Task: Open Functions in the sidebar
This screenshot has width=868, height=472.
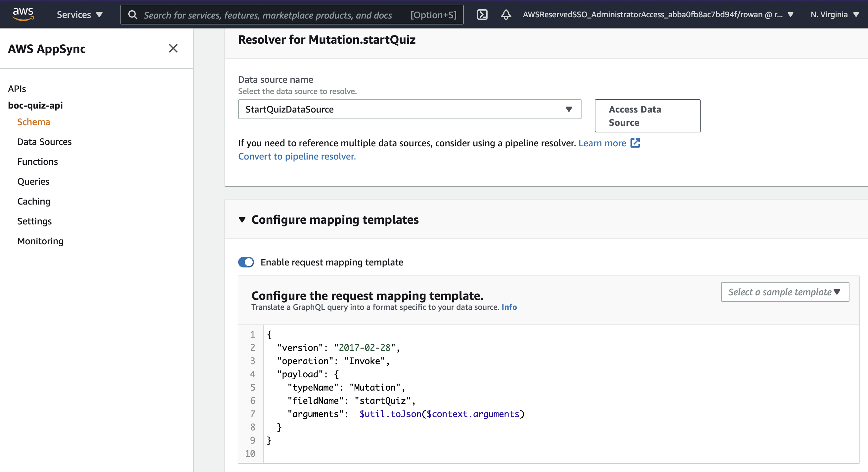Action: (37, 162)
